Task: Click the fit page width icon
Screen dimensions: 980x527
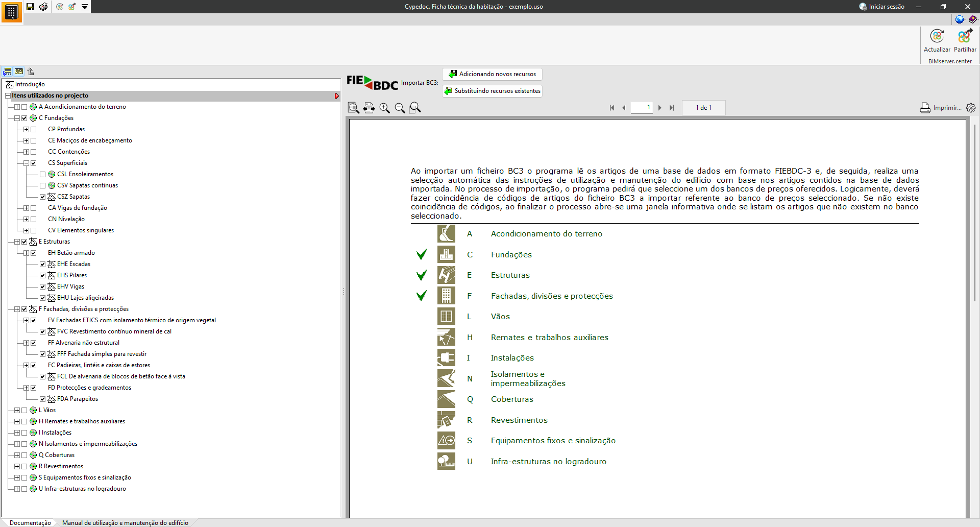Action: pos(369,108)
